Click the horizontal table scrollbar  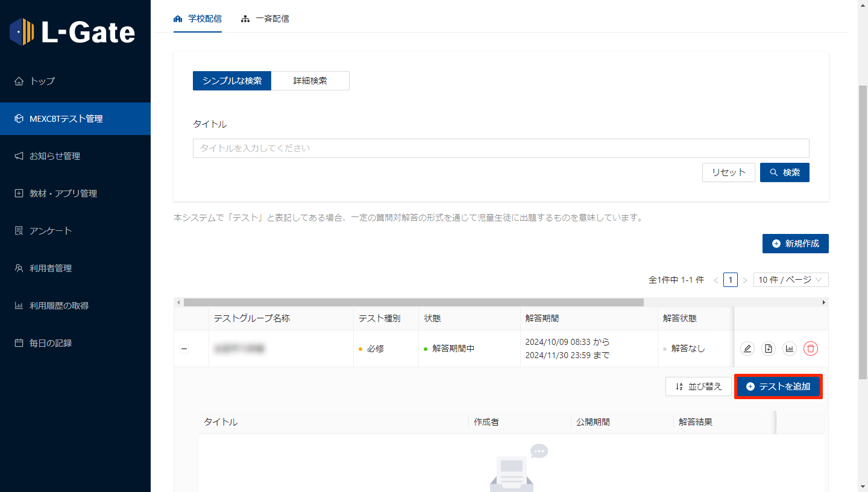click(414, 302)
